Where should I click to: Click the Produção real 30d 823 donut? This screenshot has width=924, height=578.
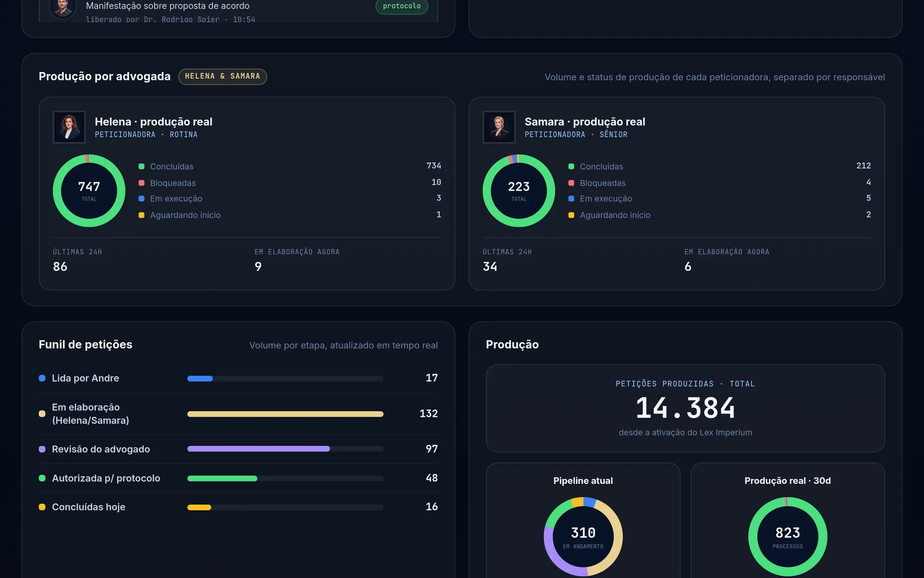(787, 536)
